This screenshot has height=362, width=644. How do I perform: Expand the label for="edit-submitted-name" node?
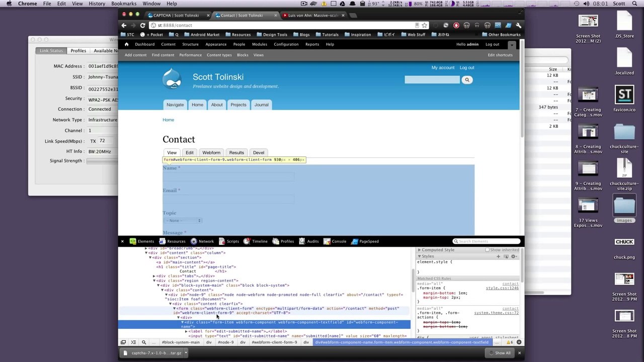coord(186,331)
